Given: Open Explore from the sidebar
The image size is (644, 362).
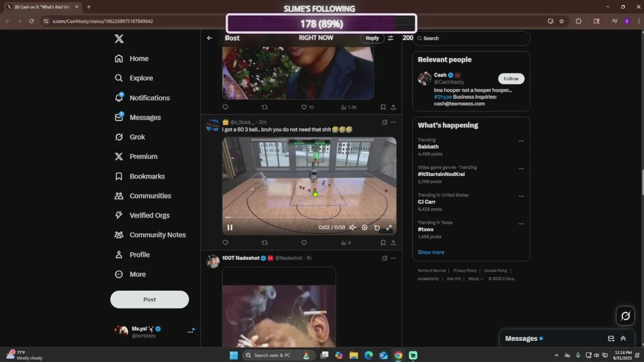Looking at the screenshot, I should 134,78.
